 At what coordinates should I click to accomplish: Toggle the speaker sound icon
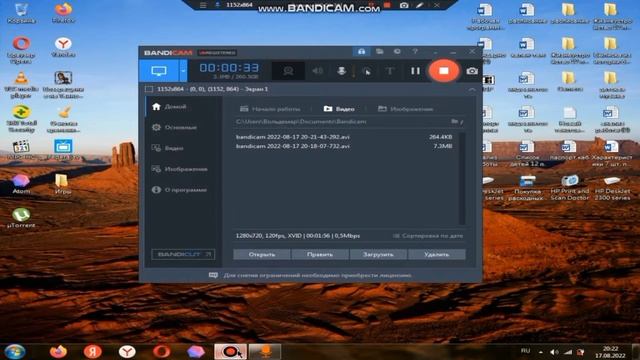tap(317, 71)
